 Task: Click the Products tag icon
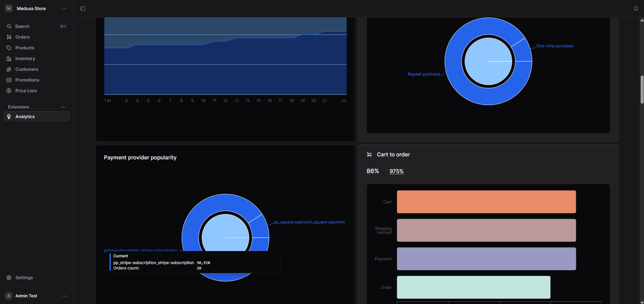coord(9,48)
